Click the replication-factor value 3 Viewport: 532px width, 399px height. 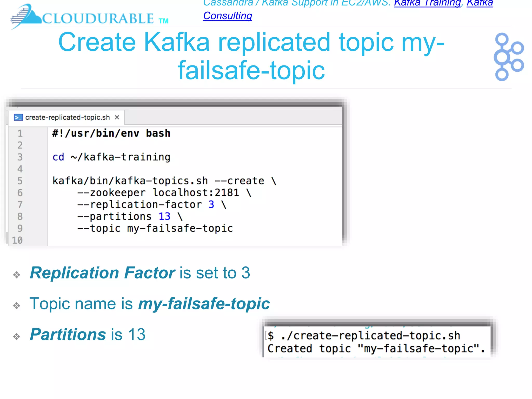211,205
